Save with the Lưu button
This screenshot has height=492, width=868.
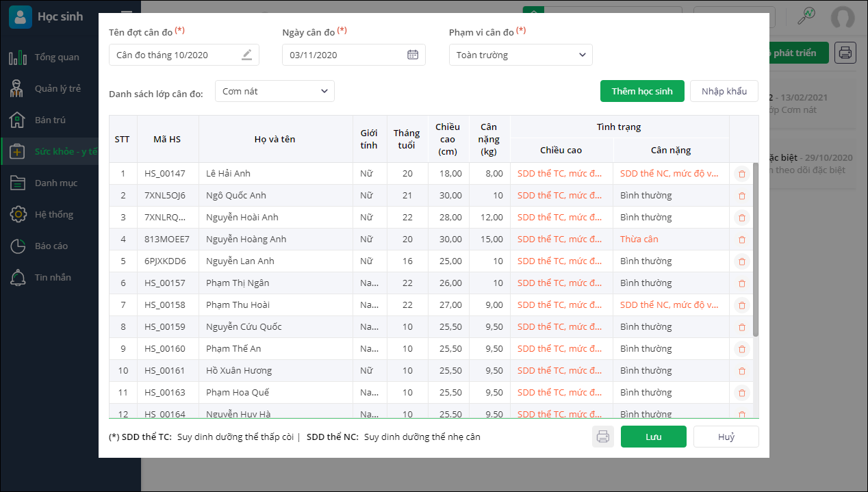pyautogui.click(x=654, y=437)
